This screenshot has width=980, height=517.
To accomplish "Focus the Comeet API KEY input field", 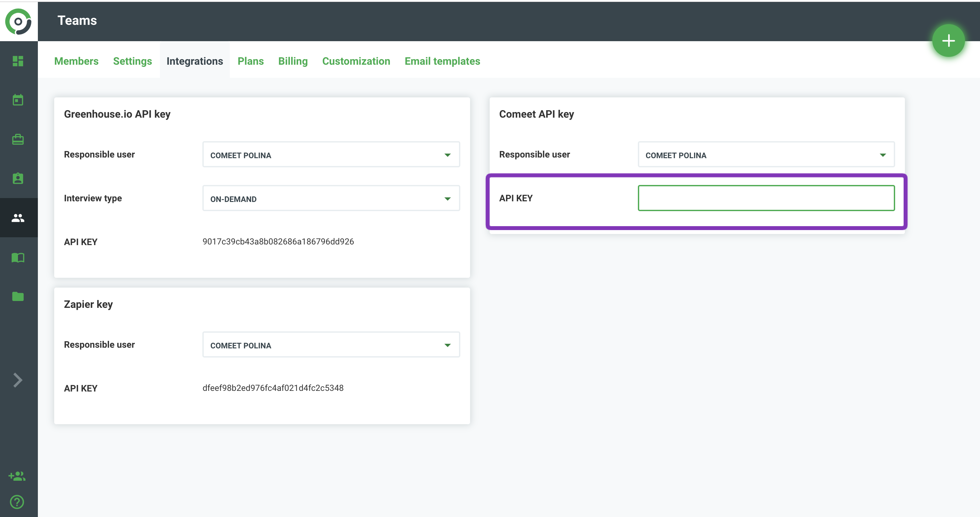I will [x=766, y=198].
